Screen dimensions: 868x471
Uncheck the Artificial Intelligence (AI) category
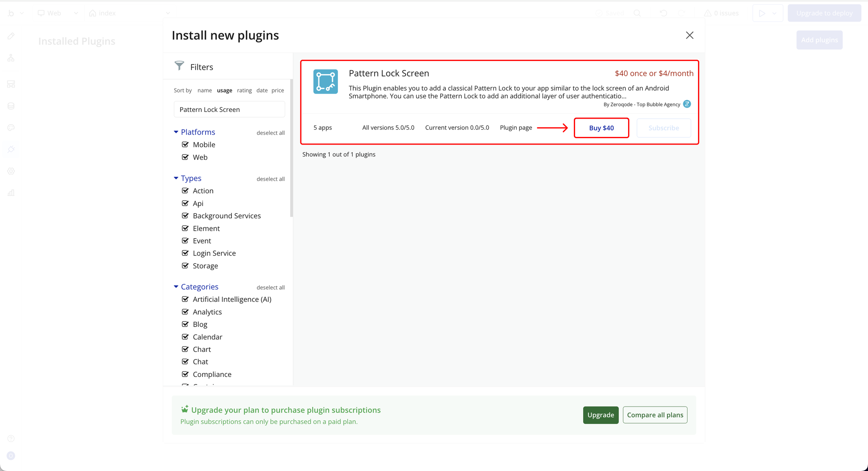(185, 299)
